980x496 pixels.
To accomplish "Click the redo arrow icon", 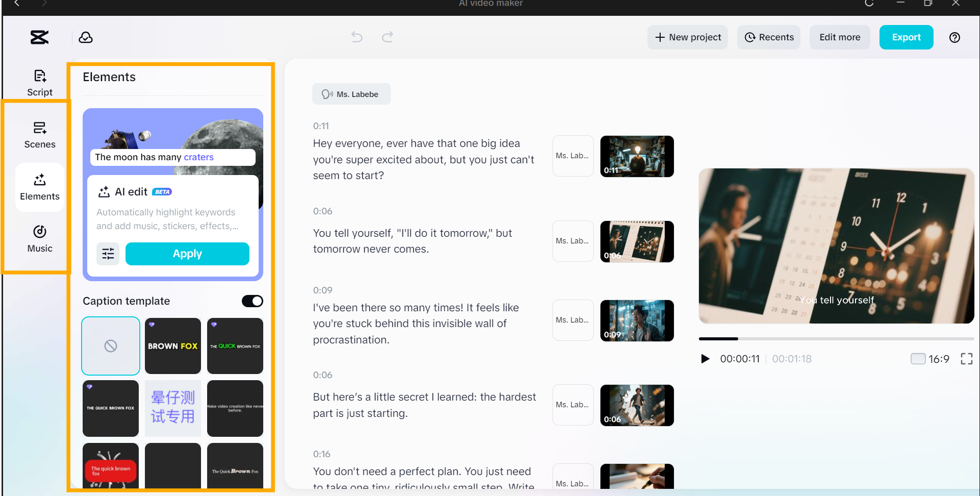I will tap(388, 37).
